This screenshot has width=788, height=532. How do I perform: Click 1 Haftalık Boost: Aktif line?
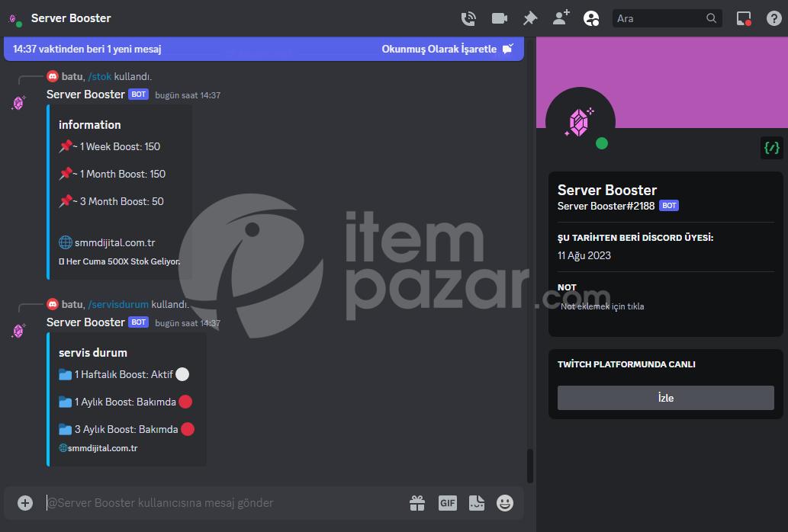(124, 374)
